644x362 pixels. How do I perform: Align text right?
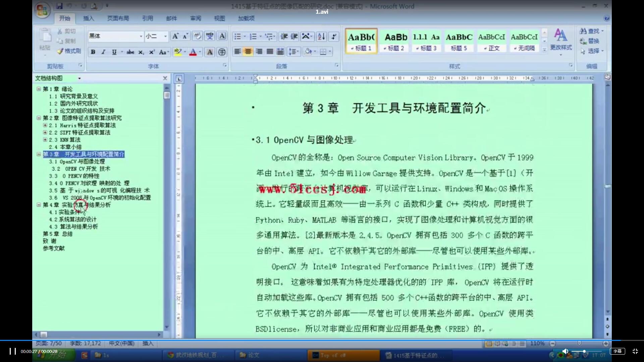point(259,52)
